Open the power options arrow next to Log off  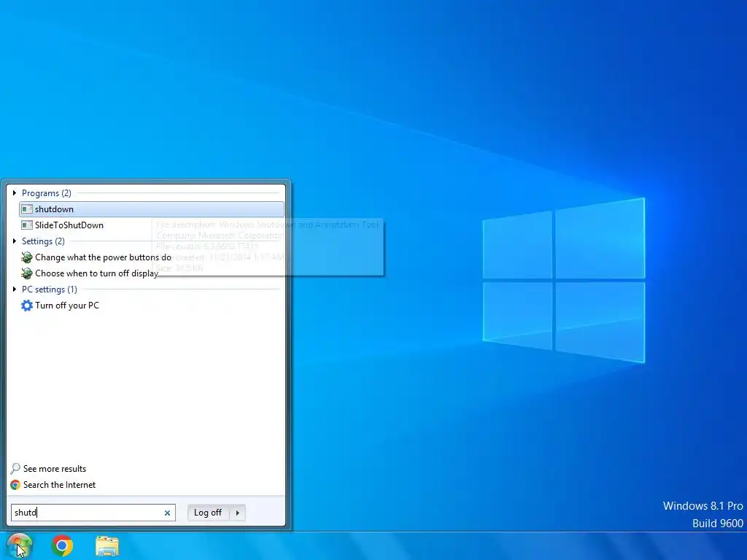(x=237, y=513)
